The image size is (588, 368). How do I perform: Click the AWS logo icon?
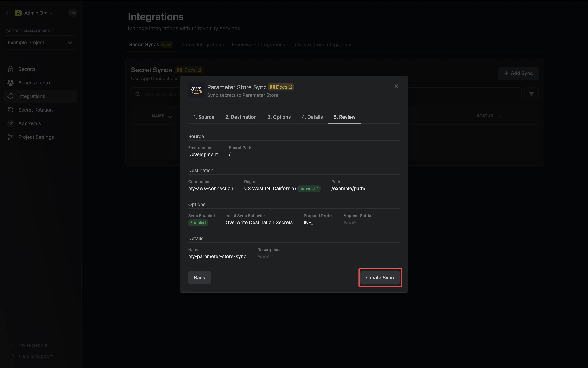click(x=196, y=90)
